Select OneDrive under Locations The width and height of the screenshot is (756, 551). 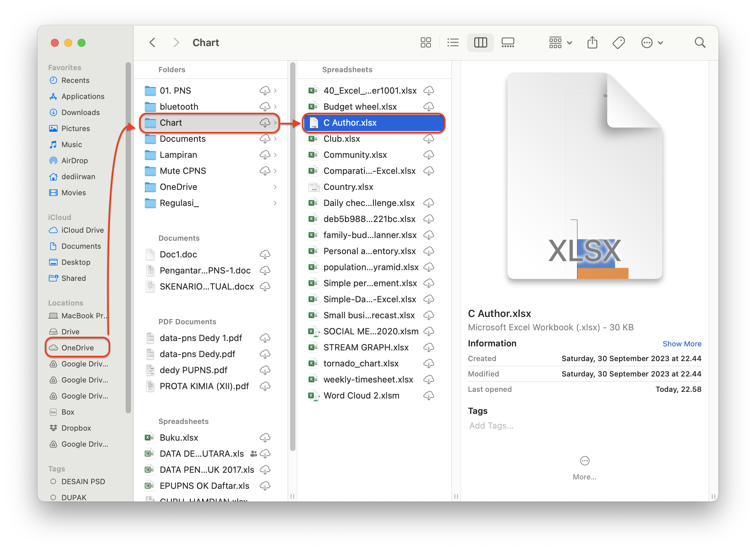[x=78, y=348]
